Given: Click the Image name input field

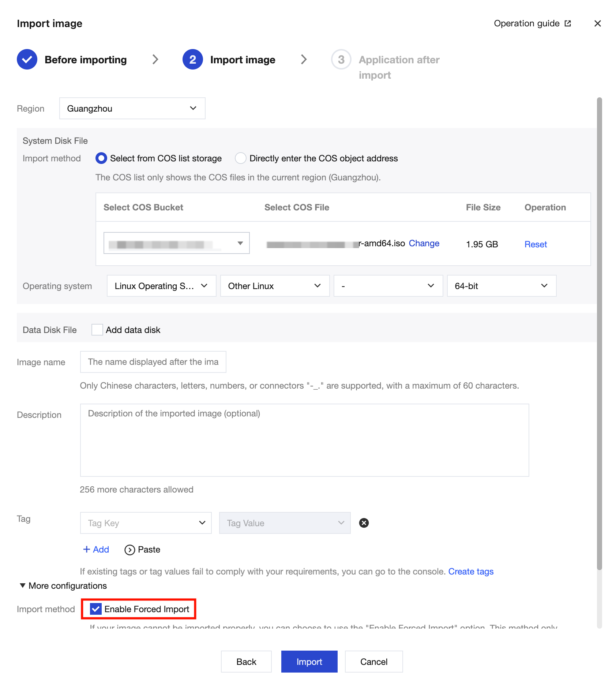Looking at the screenshot, I should [153, 362].
